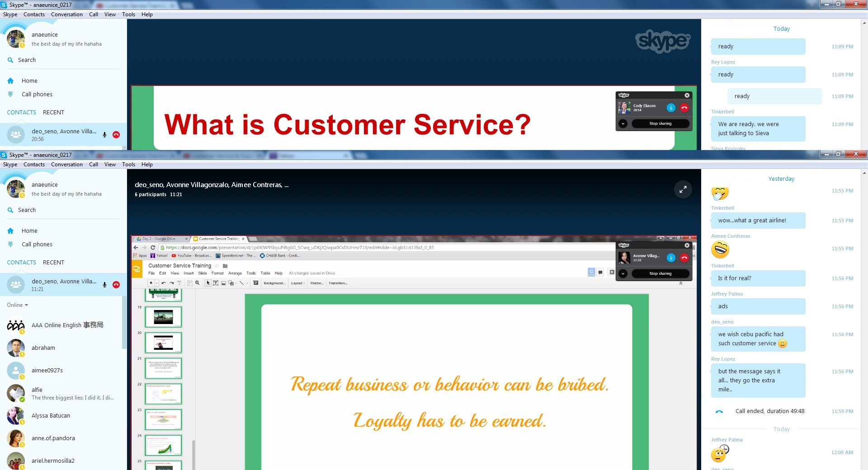Click the undo arrow in Slides toolbar
The image size is (868, 470).
[164, 283]
